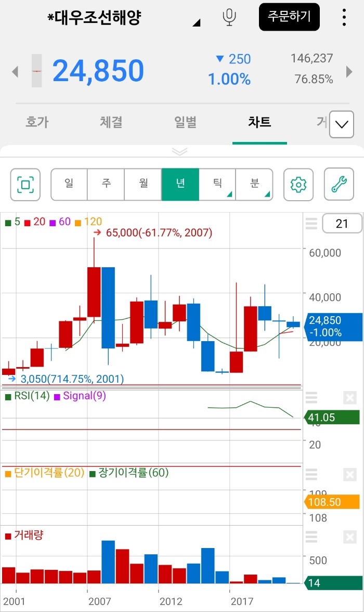Switch chart to 일 daily period
The height and width of the screenshot is (612, 364).
[x=69, y=185]
